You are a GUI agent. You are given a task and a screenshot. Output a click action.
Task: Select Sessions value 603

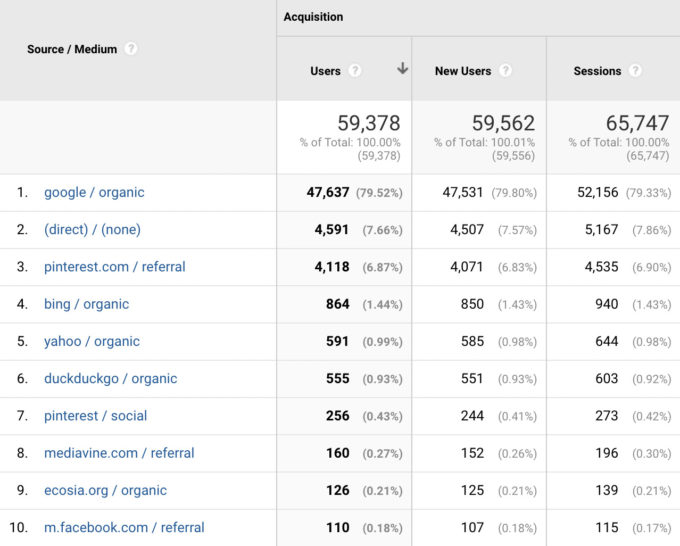coord(607,379)
